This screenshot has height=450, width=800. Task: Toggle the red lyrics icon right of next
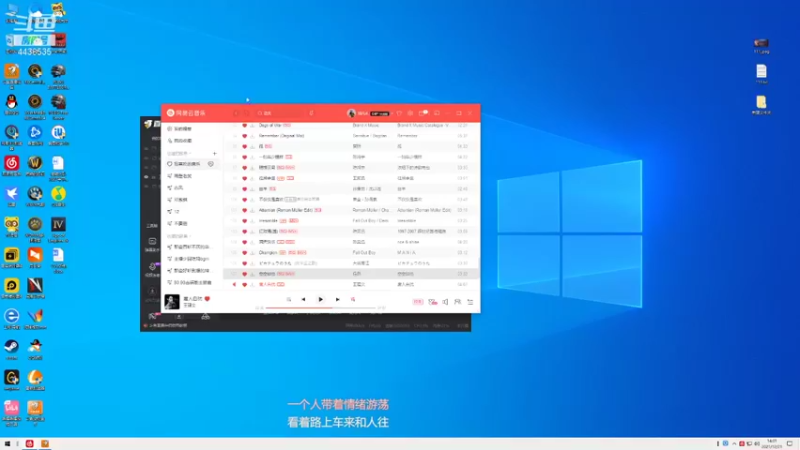[x=353, y=299]
